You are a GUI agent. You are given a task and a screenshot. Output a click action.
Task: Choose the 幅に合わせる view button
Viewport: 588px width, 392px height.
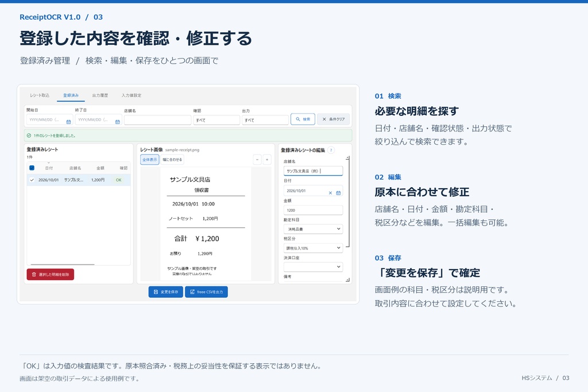tap(172, 160)
